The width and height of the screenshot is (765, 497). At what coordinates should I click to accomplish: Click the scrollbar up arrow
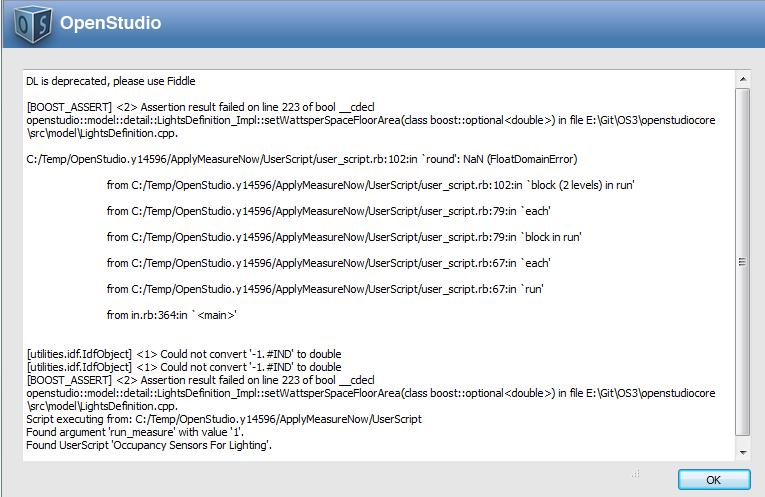coord(743,79)
